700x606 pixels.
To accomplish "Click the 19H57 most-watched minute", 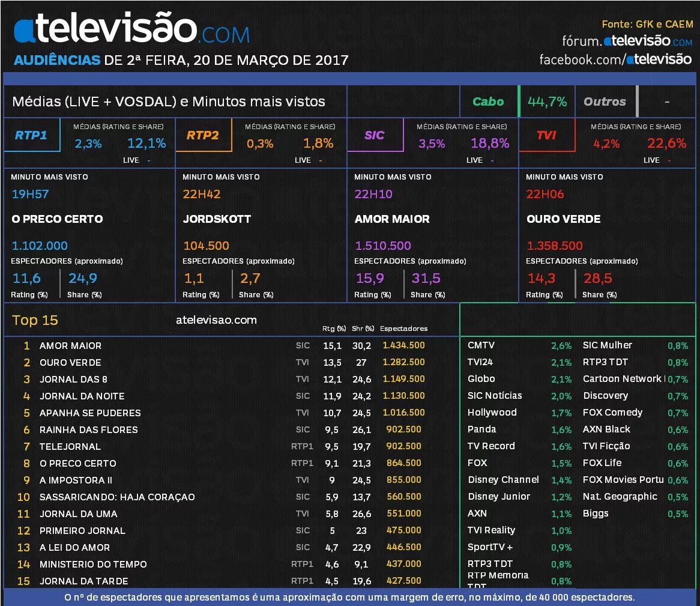I will coord(31,194).
